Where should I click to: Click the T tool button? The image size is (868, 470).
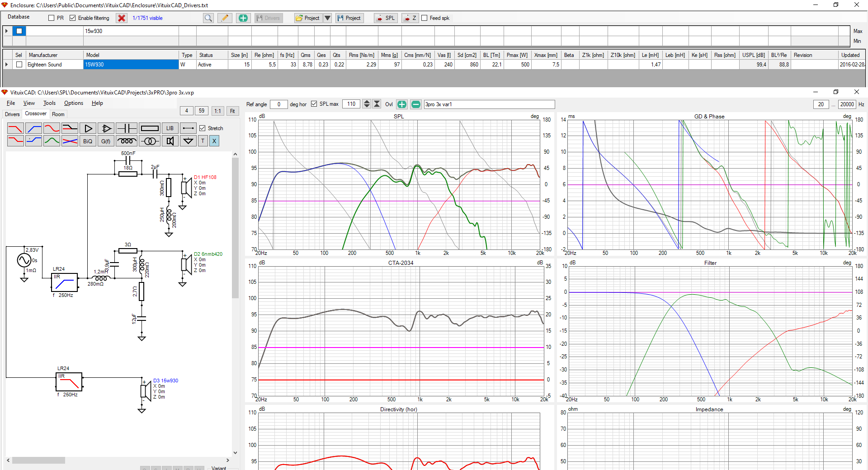[203, 141]
